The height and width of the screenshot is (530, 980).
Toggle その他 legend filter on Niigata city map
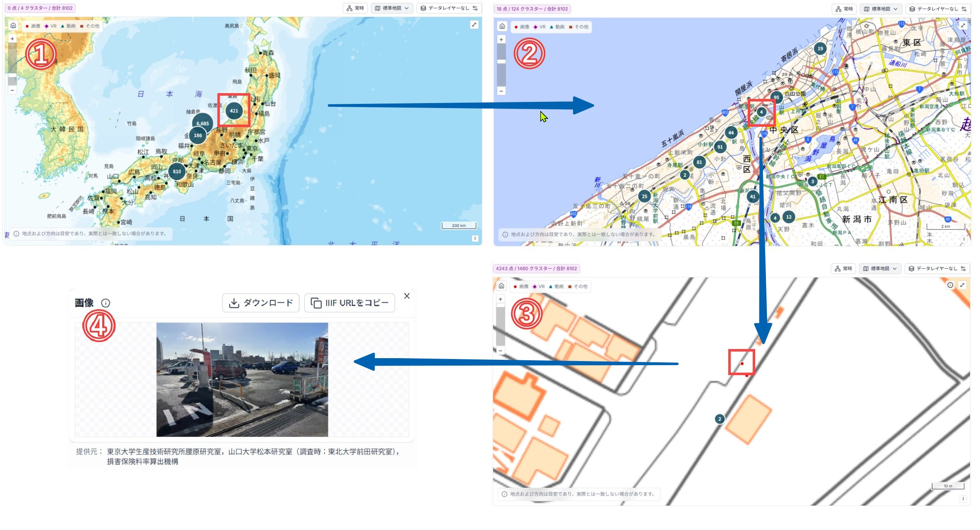(x=578, y=27)
